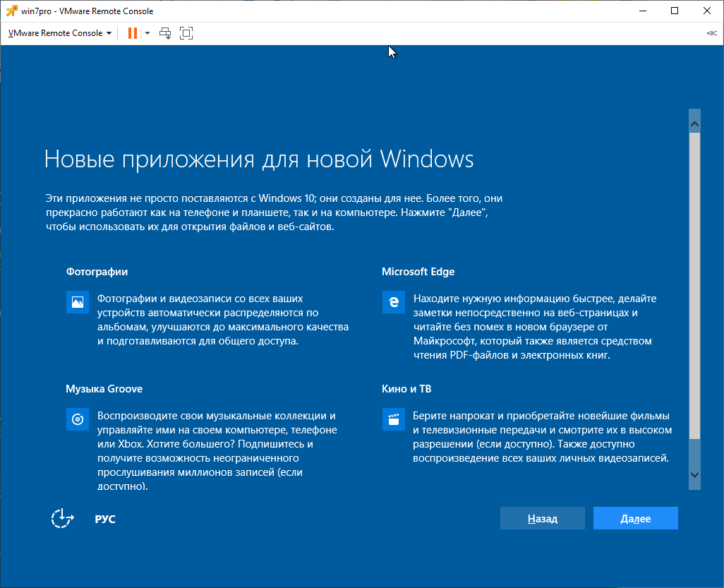
Task: Click the title Новые приложения для новой Windows
Action: click(x=258, y=160)
